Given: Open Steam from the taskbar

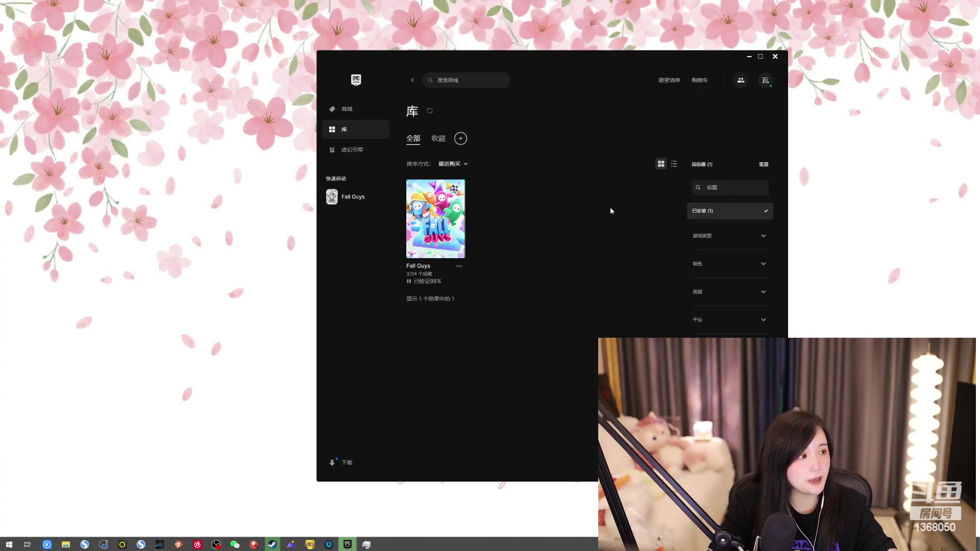Looking at the screenshot, I should tap(273, 544).
